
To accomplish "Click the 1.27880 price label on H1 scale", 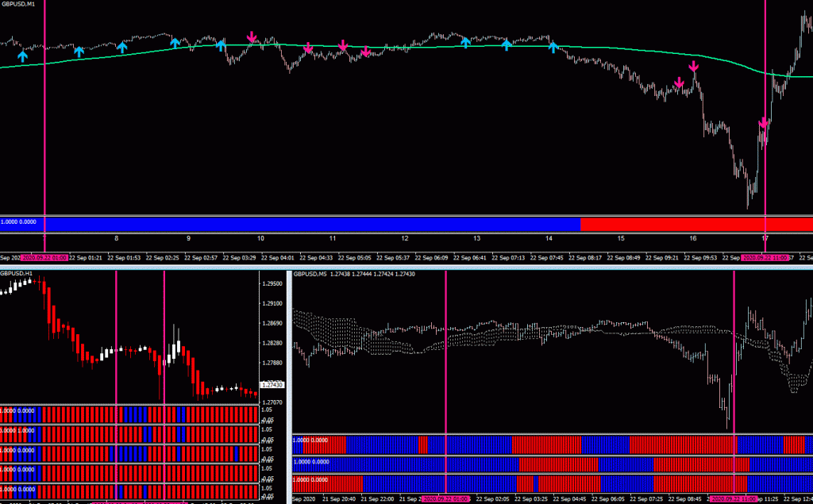I will [272, 363].
